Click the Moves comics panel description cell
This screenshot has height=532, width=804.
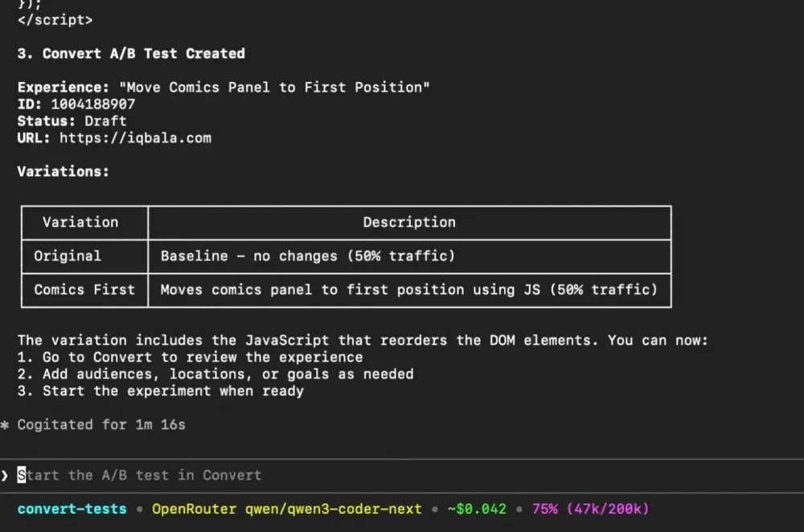point(408,289)
